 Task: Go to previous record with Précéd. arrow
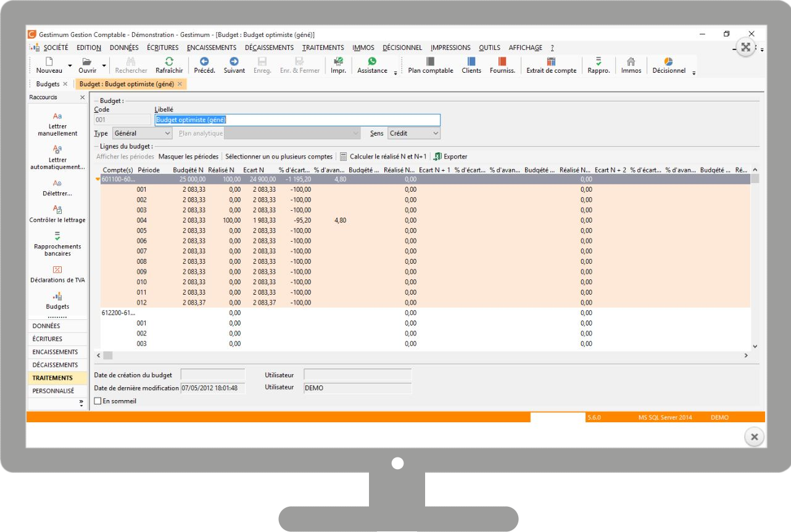pos(204,62)
